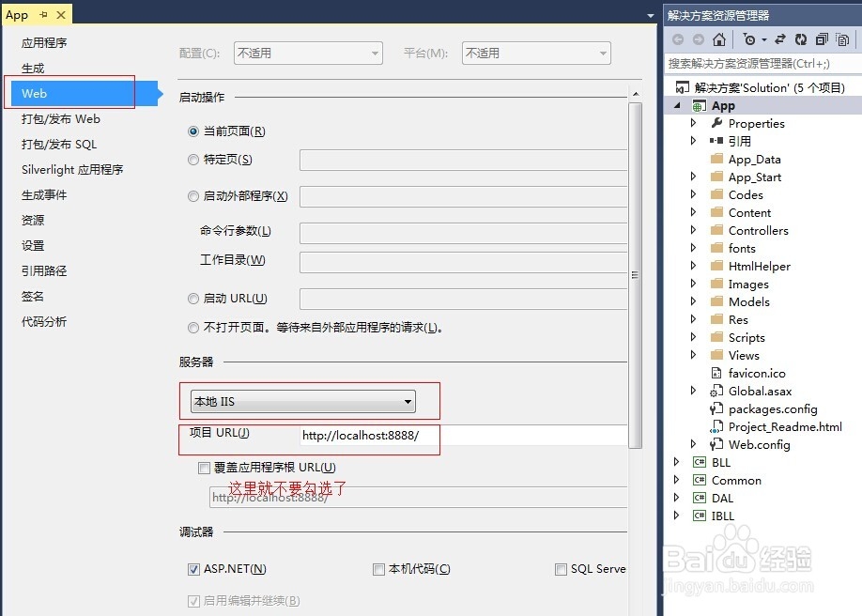This screenshot has height=616, width=862.
Task: Click the Collapse All icon
Action: pyautogui.click(x=823, y=38)
